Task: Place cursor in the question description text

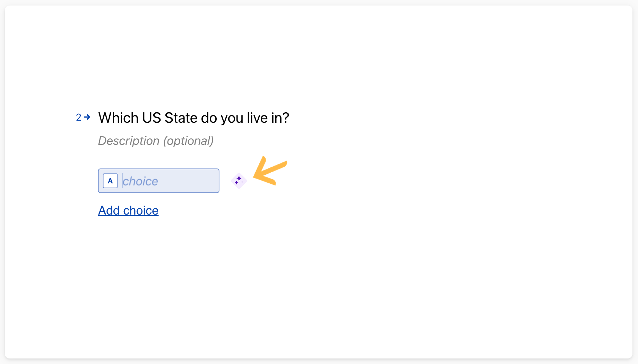Action: (x=156, y=141)
